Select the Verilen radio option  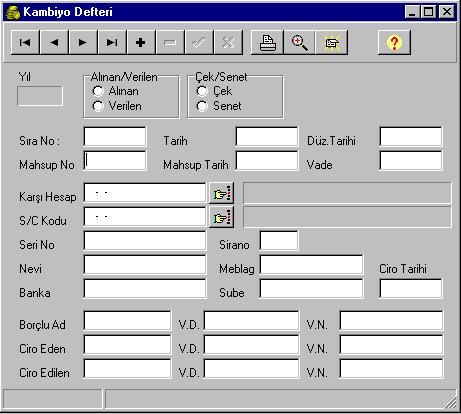pyautogui.click(x=98, y=106)
